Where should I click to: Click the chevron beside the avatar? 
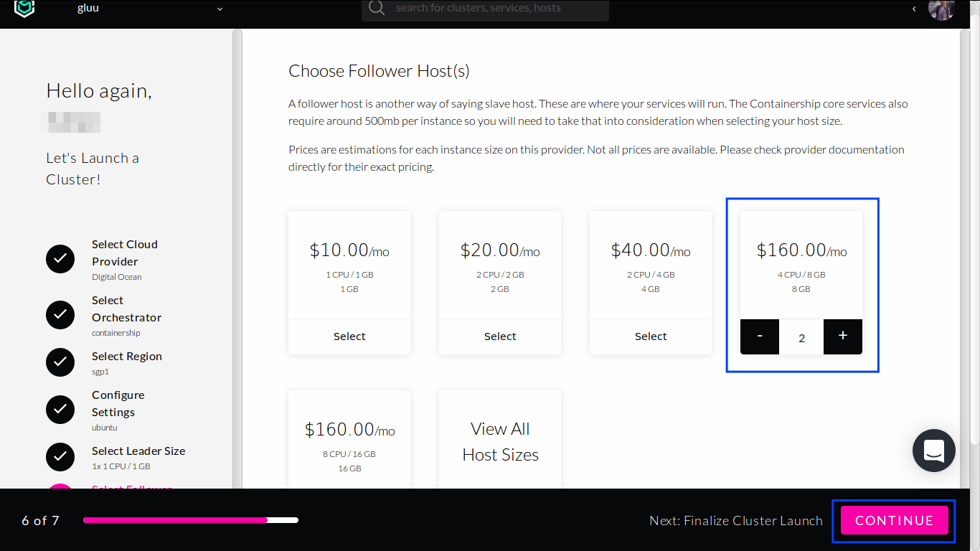(x=914, y=9)
